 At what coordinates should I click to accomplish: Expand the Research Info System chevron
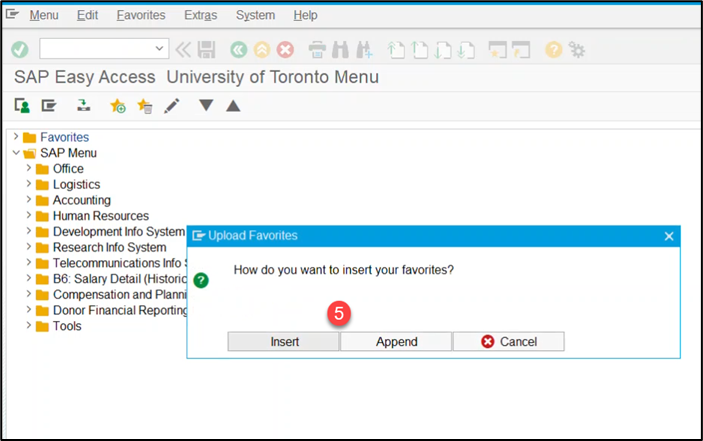pos(29,246)
